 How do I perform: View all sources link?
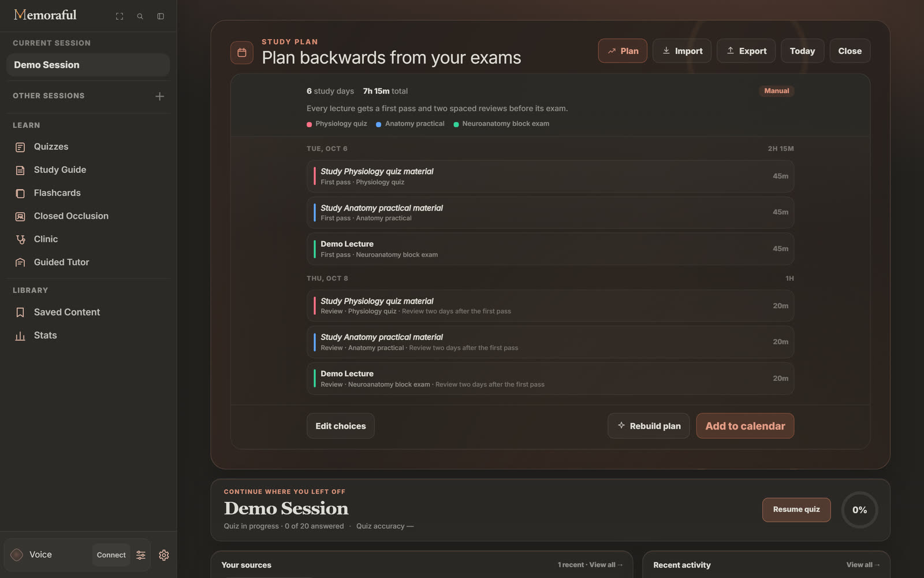(x=606, y=565)
